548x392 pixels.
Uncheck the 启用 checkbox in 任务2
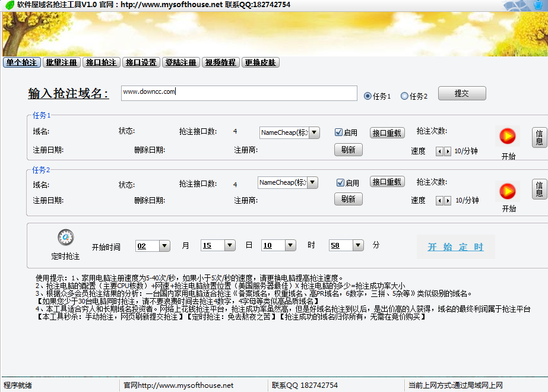pyautogui.click(x=338, y=182)
